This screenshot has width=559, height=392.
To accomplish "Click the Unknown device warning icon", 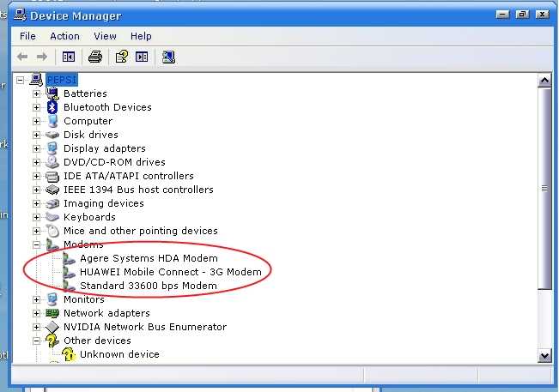I will (69, 354).
